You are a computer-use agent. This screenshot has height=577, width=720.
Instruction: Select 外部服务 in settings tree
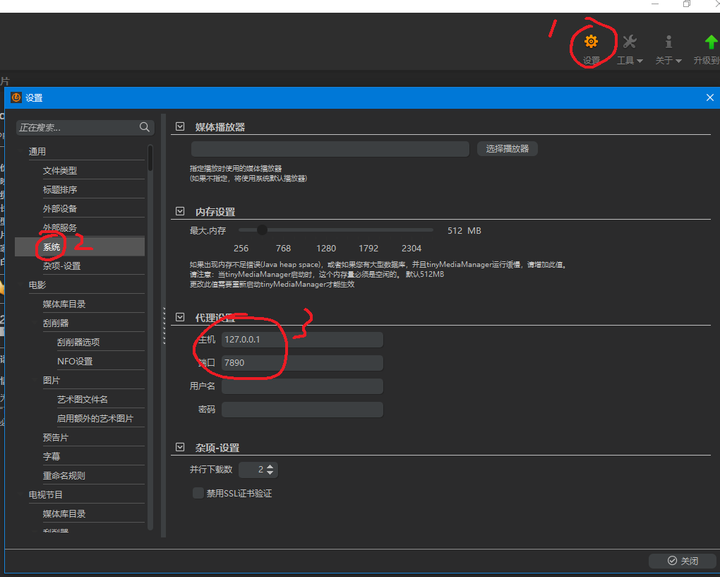click(x=60, y=228)
